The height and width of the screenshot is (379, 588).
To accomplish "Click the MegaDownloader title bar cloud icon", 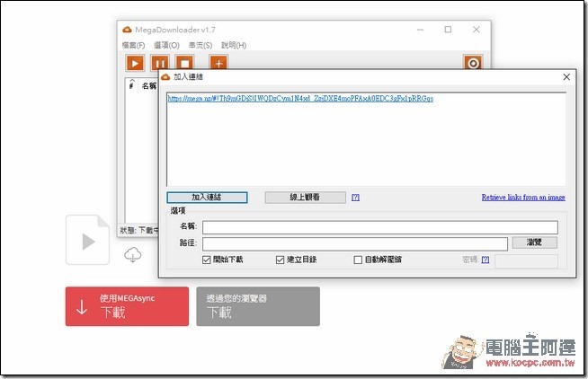I will click(x=127, y=30).
